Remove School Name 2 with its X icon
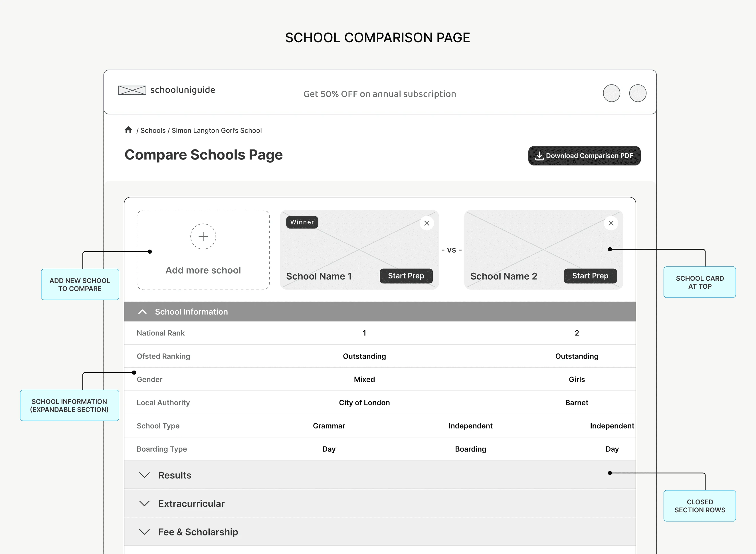756x554 pixels. pos(611,223)
